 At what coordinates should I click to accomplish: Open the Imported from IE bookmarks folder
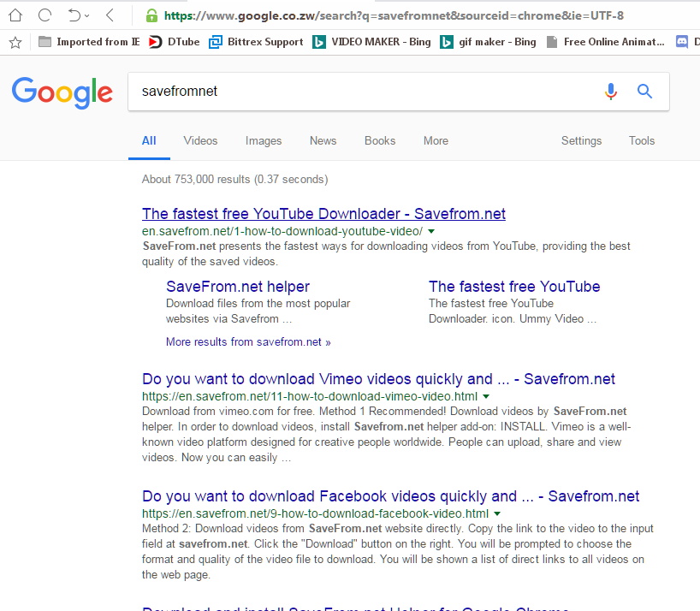tap(89, 42)
